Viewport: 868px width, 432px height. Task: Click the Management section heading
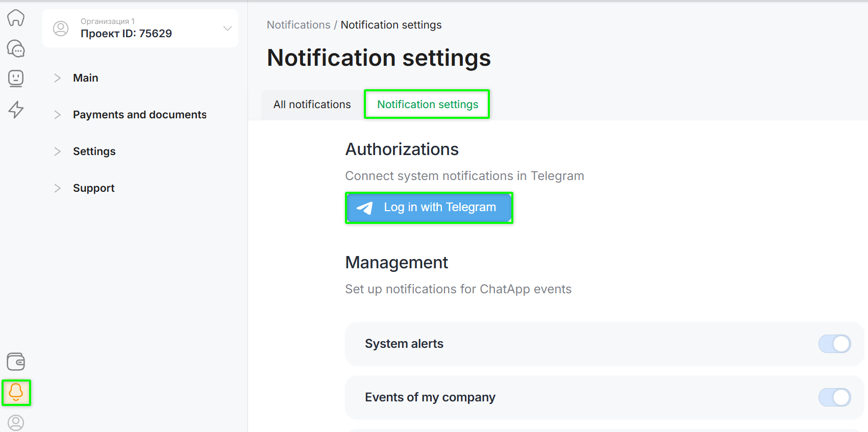pos(396,263)
